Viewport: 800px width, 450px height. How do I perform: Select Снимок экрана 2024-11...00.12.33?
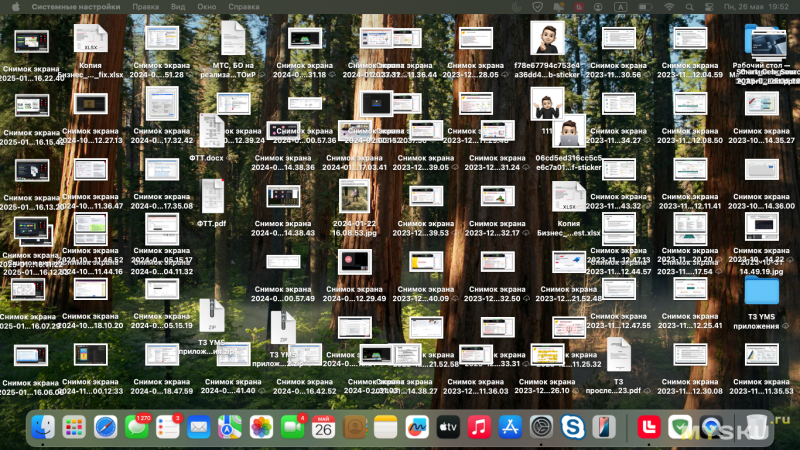(x=90, y=355)
